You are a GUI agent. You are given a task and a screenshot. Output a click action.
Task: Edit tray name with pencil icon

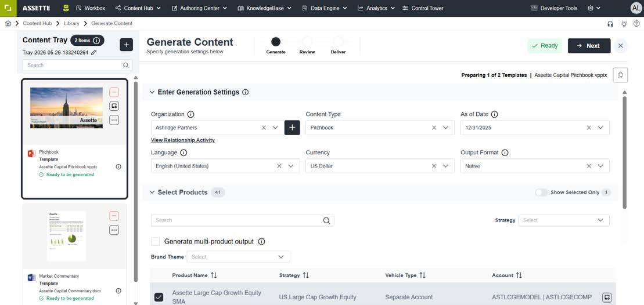pos(94,52)
